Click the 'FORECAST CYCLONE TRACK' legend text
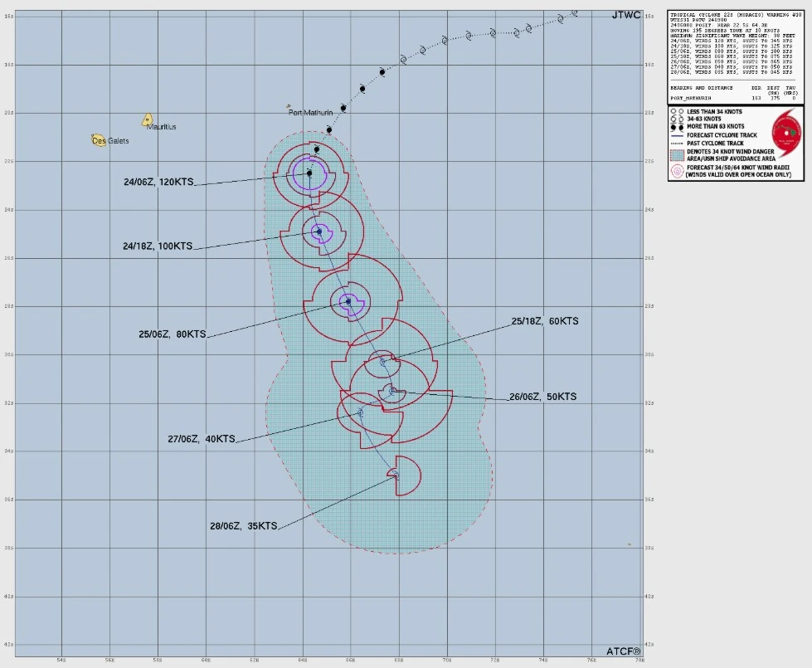 [722, 135]
